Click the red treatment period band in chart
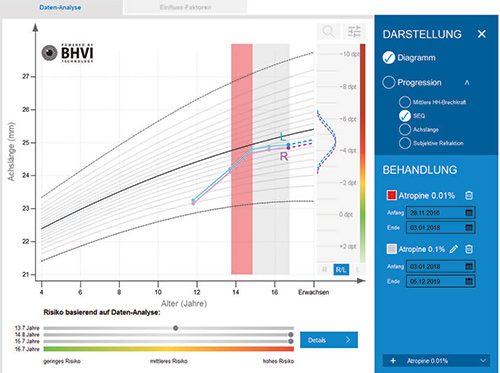The image size is (500, 373). click(x=242, y=159)
